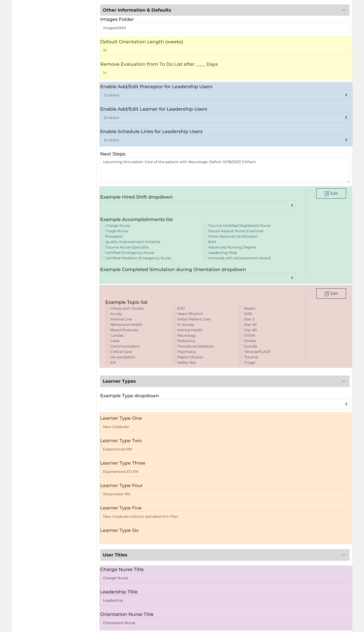Click the Next Steps text area

(x=225, y=170)
